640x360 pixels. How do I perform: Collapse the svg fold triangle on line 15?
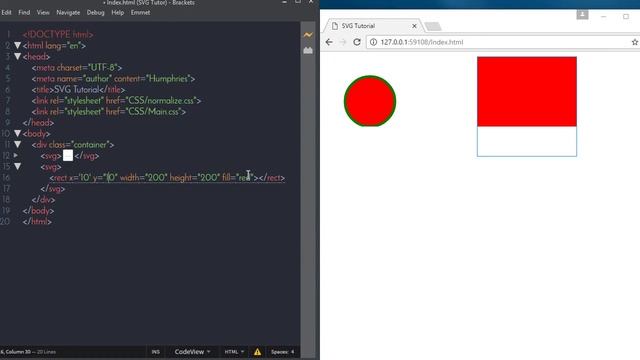[x=18, y=166]
